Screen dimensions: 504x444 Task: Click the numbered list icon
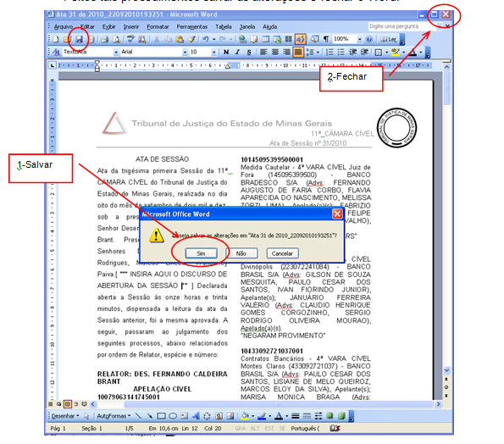(330, 52)
